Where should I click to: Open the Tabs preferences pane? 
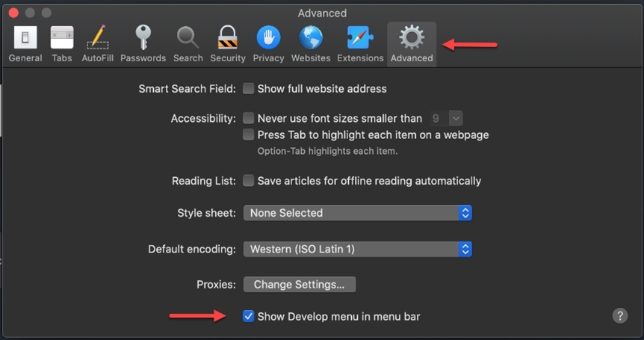tap(62, 44)
